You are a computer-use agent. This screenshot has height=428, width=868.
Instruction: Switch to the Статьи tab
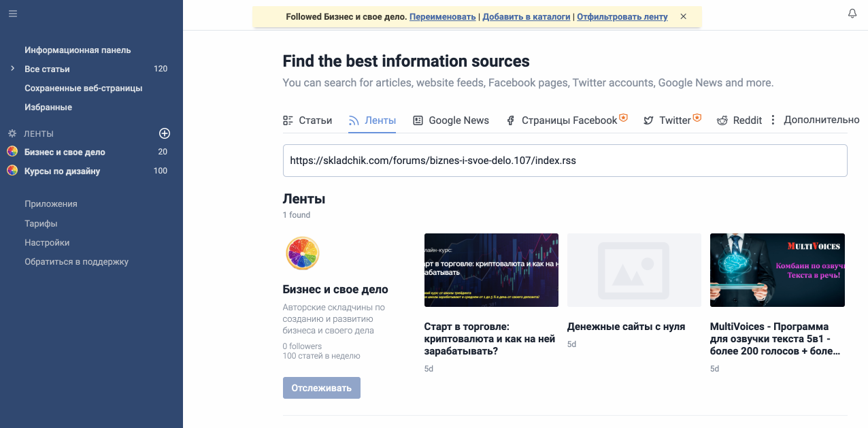(307, 120)
